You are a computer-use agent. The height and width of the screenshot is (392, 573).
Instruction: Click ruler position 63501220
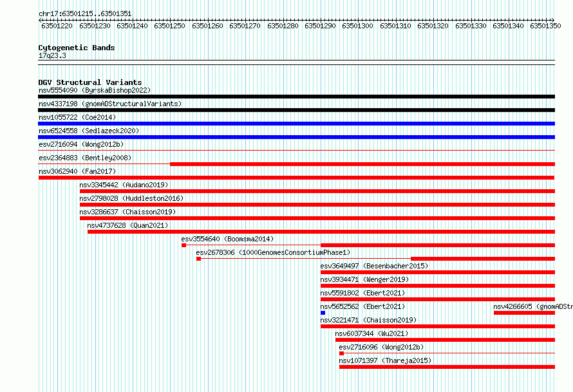[x=57, y=26]
